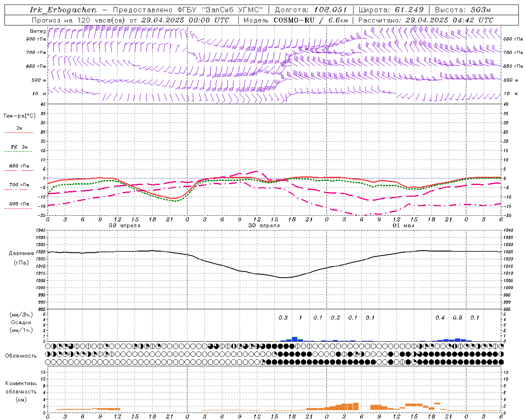Click the "Конвективн." label

click(x=21, y=383)
